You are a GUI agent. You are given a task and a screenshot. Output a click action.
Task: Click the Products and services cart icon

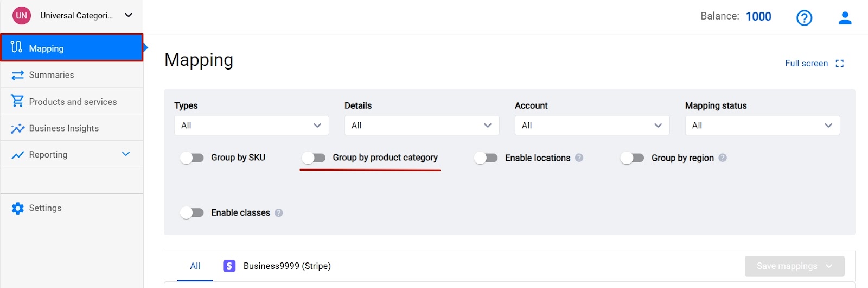18,101
